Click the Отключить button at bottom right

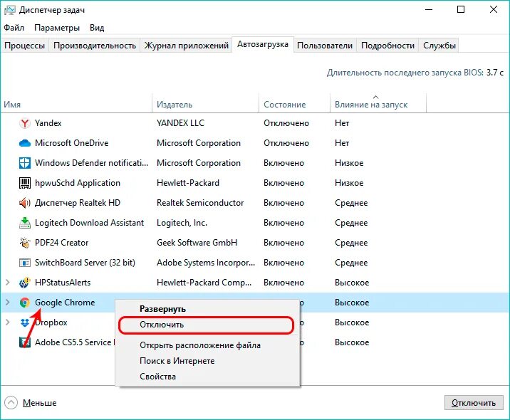(x=474, y=403)
